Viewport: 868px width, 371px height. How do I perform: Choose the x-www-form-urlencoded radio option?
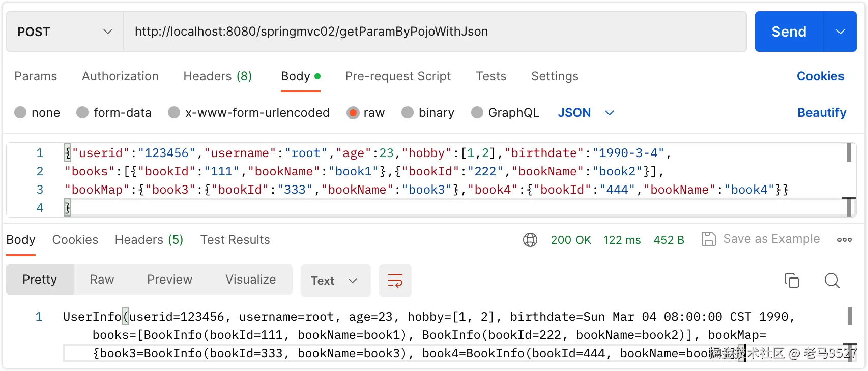(x=174, y=112)
